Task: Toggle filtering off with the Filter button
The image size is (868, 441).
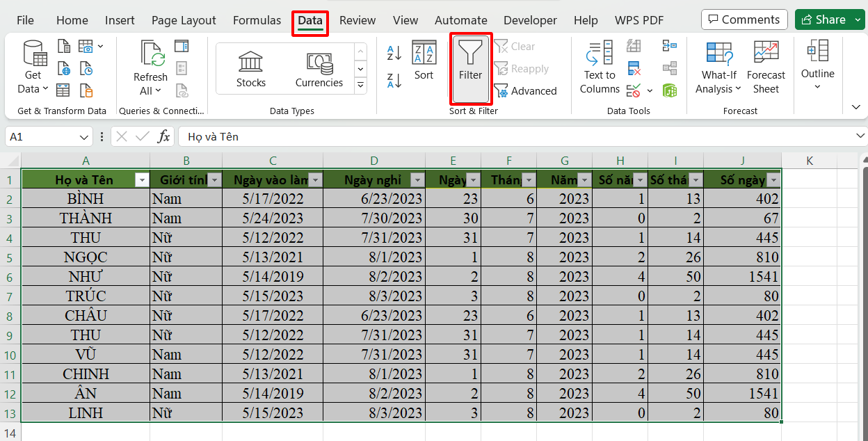Action: click(x=471, y=66)
